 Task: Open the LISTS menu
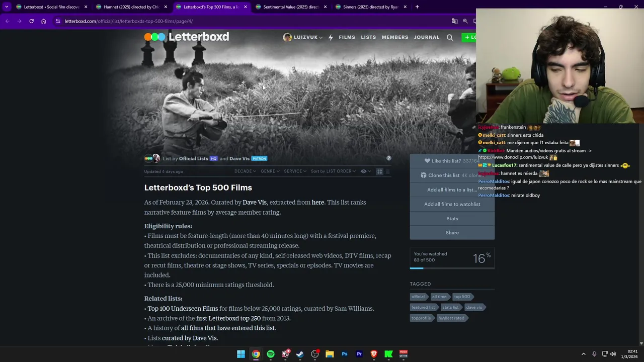pyautogui.click(x=368, y=37)
